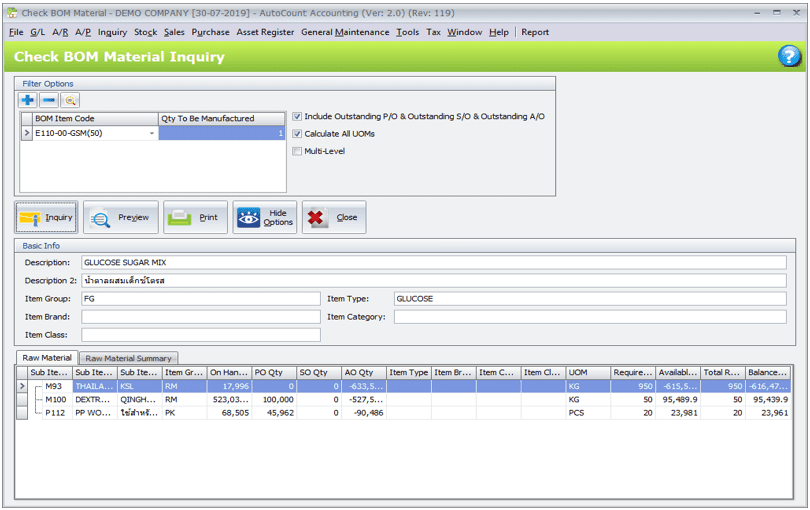Enable the Multi-Level checkbox
This screenshot has width=810, height=510.
point(297,151)
